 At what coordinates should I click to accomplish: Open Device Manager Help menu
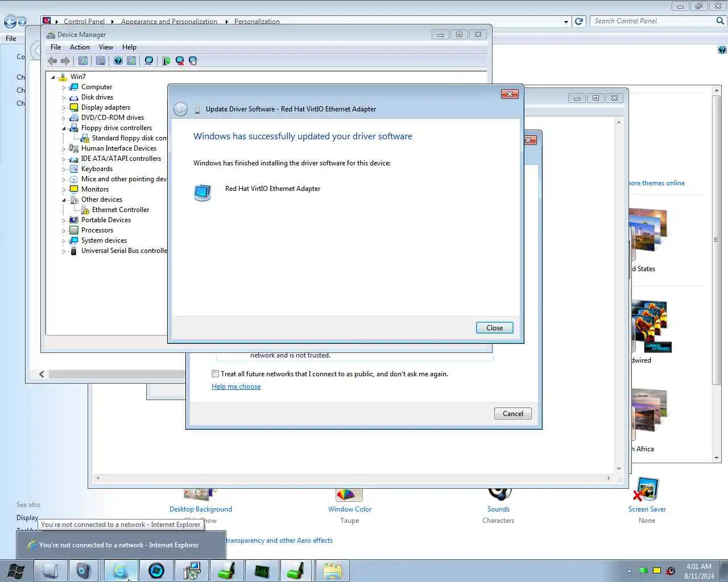coord(129,47)
